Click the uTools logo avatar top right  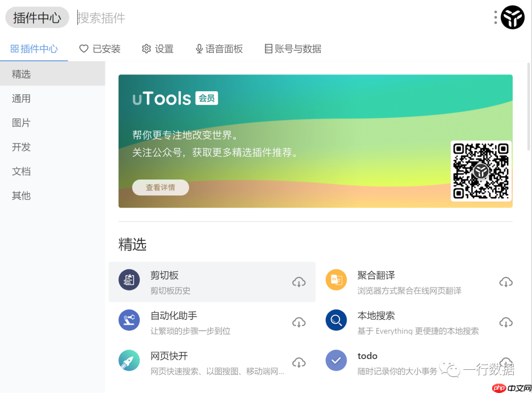[513, 17]
